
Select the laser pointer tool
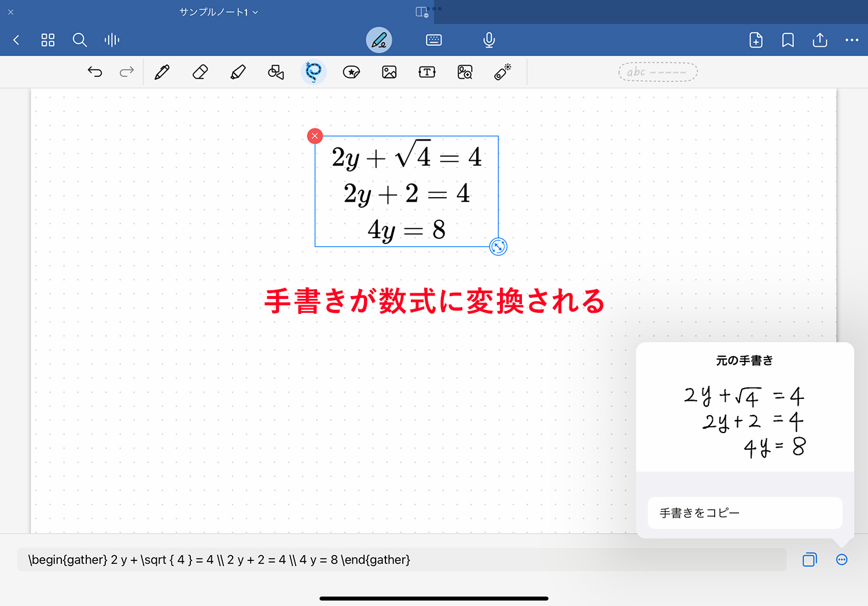[x=503, y=72]
